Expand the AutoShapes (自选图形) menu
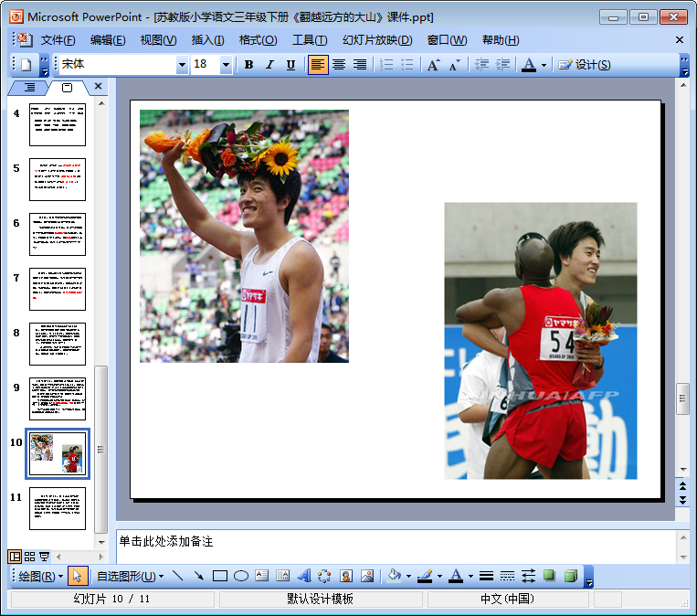 [x=130, y=577]
